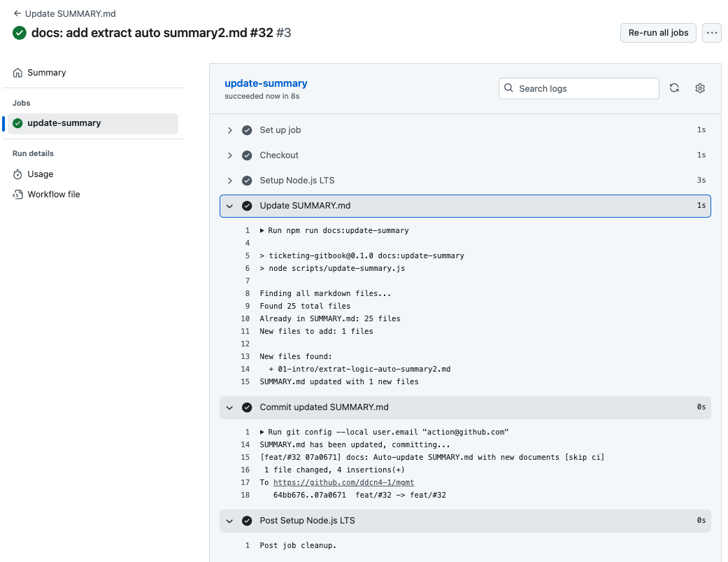Click the refresh logs icon
This screenshot has width=728, height=562.
click(x=674, y=88)
